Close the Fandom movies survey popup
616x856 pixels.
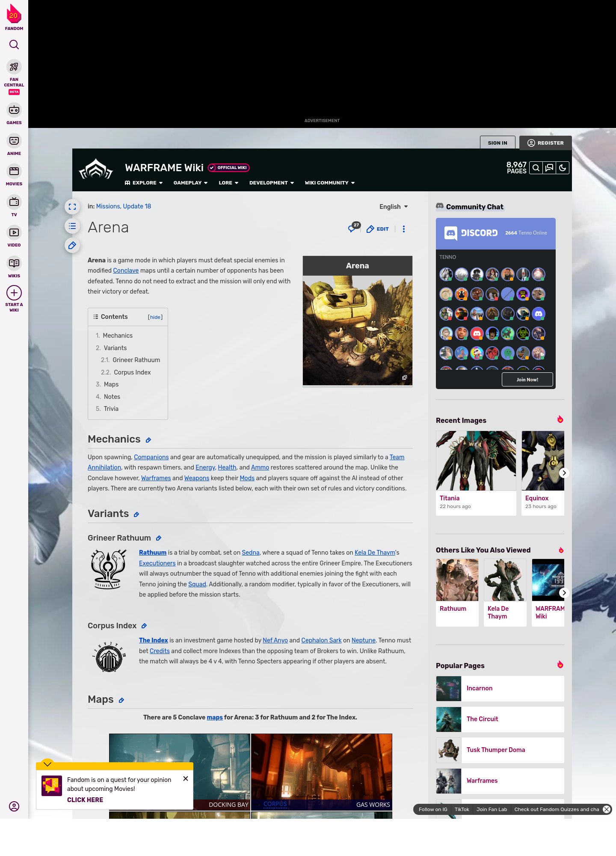coord(186,779)
